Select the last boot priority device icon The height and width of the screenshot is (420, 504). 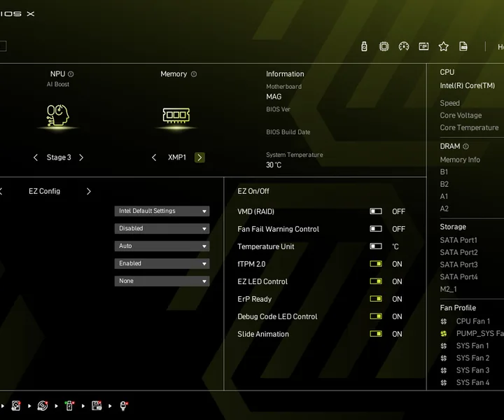(x=123, y=405)
